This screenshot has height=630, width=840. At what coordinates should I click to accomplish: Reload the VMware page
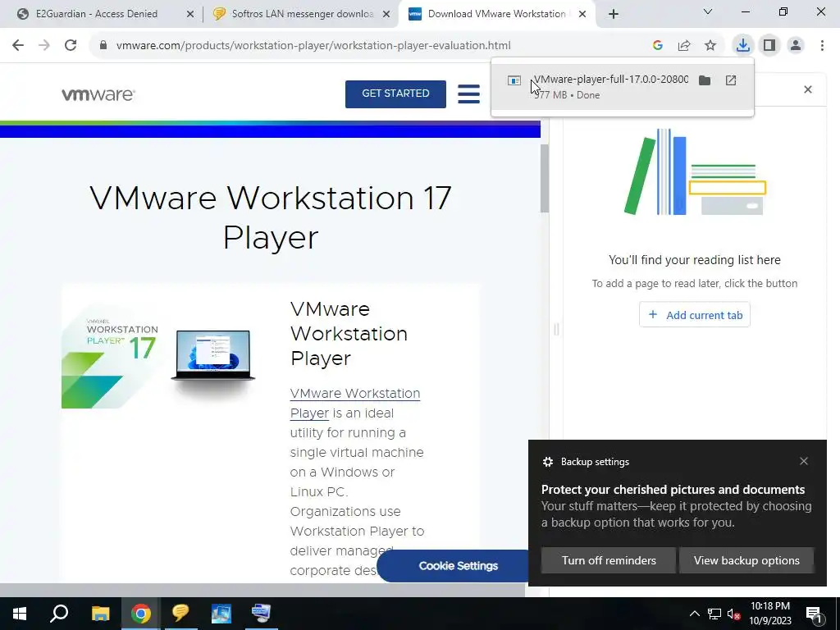pyautogui.click(x=71, y=46)
